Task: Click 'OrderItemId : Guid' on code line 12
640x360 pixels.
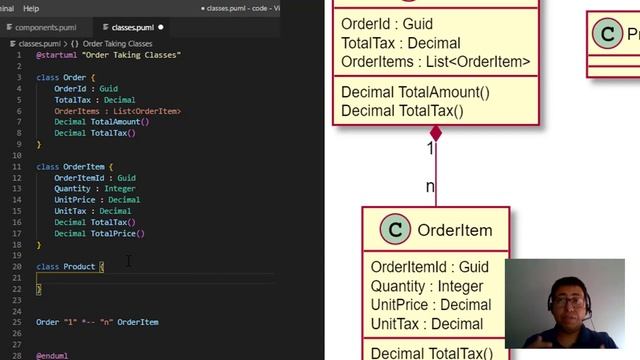Action: [x=95, y=178]
